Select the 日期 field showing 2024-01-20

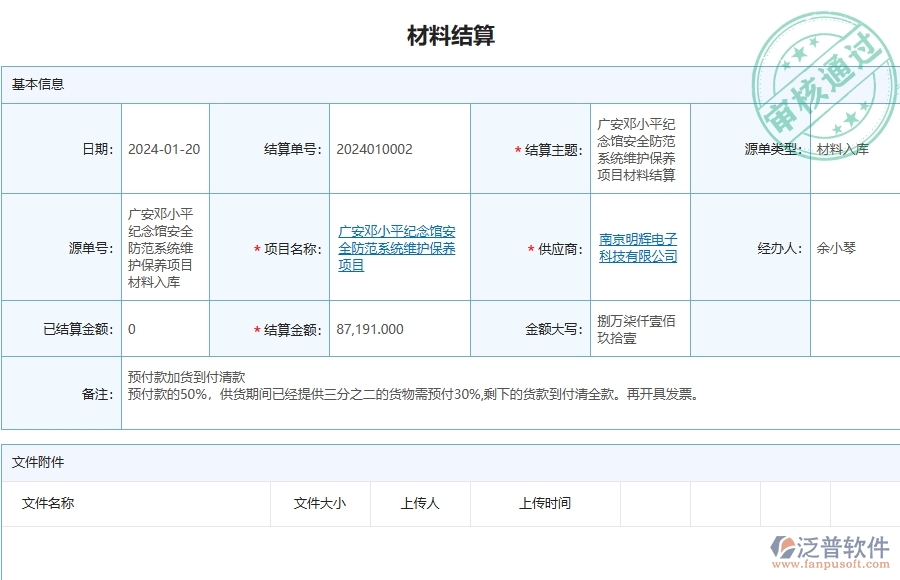click(x=163, y=147)
